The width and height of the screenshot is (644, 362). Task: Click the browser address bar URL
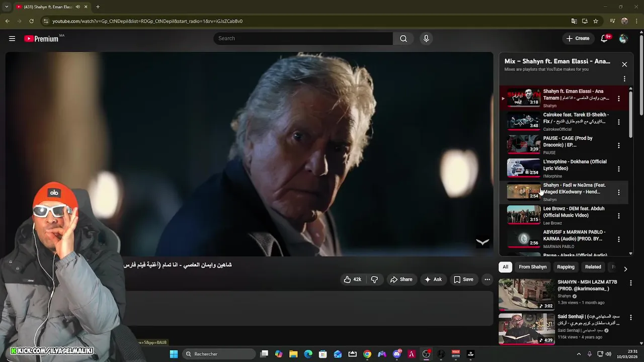click(x=147, y=21)
